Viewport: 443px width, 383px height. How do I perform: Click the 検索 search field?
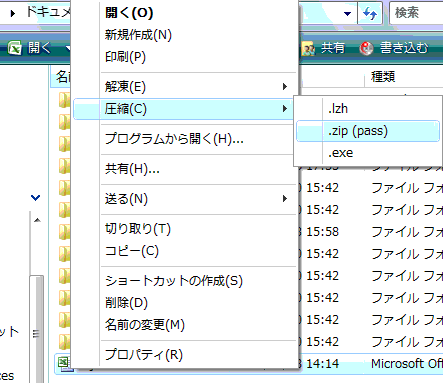416,13
